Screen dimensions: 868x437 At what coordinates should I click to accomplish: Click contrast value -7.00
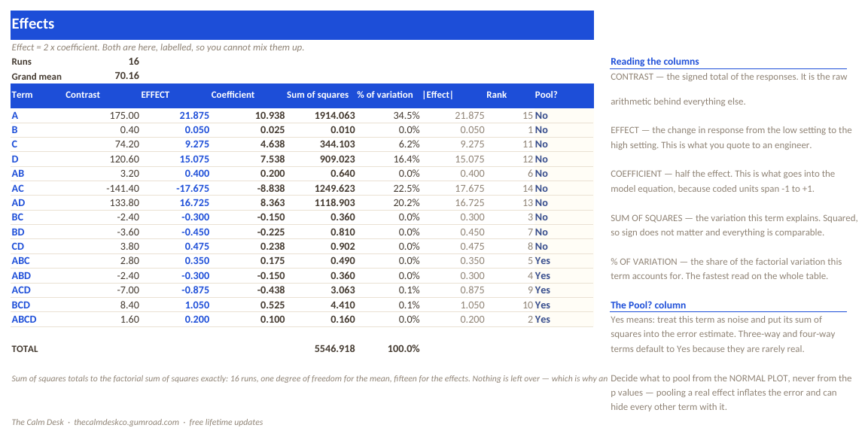(129, 290)
